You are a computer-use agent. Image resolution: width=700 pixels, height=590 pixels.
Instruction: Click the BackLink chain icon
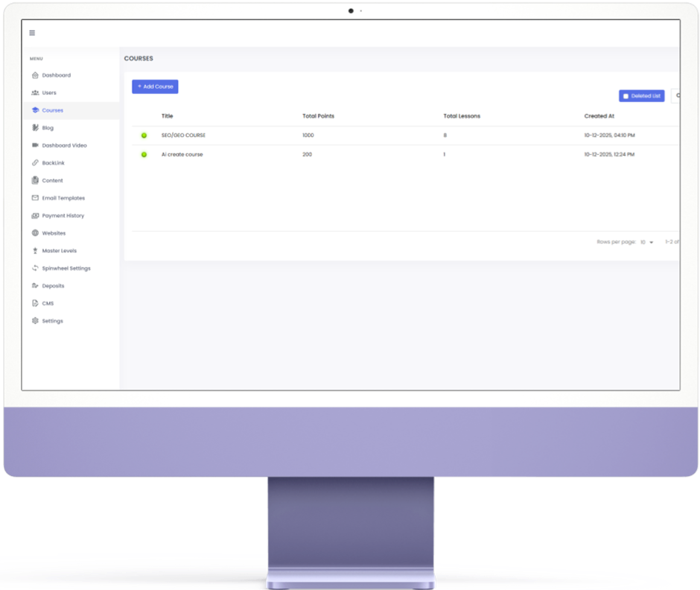(35, 162)
